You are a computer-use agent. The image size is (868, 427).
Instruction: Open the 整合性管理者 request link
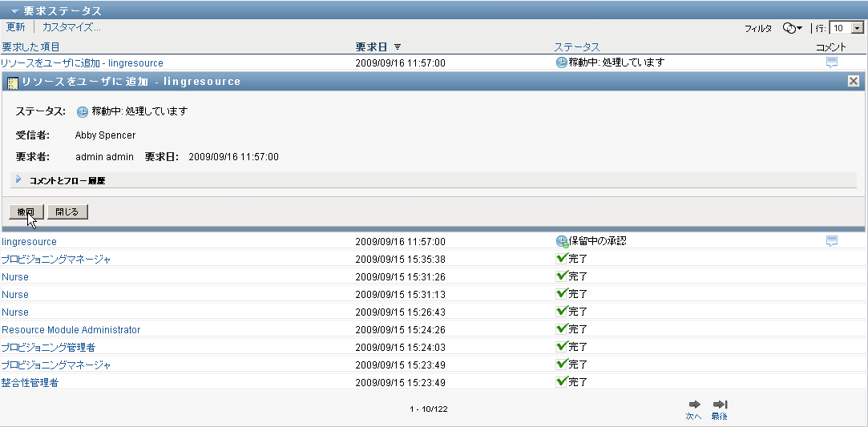[30, 382]
